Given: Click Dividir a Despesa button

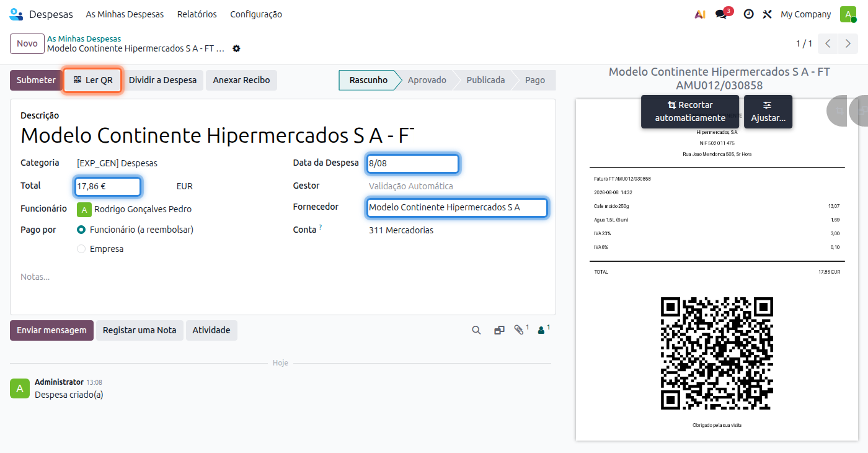Looking at the screenshot, I should 162,80.
